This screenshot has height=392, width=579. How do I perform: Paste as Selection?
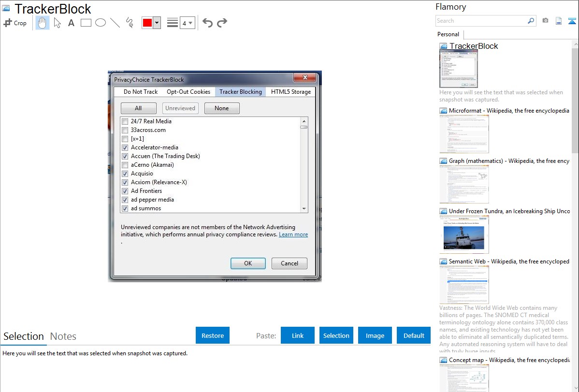click(336, 335)
